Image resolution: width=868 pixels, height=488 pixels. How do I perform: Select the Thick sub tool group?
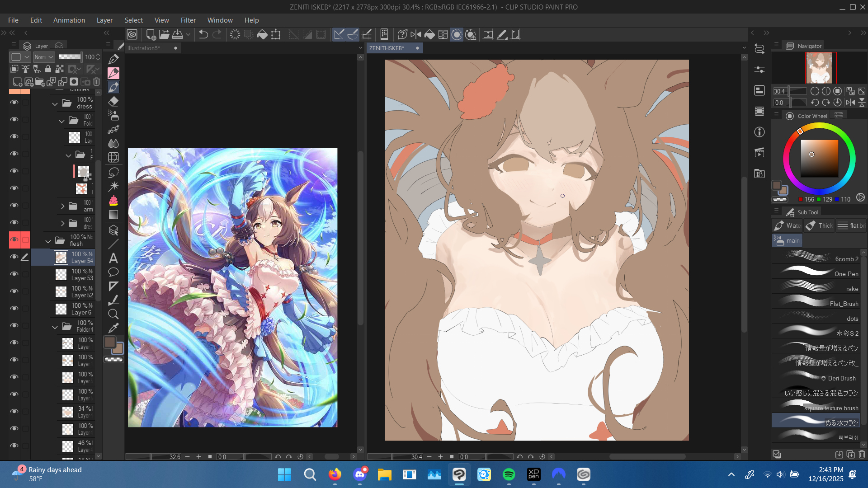coord(819,225)
